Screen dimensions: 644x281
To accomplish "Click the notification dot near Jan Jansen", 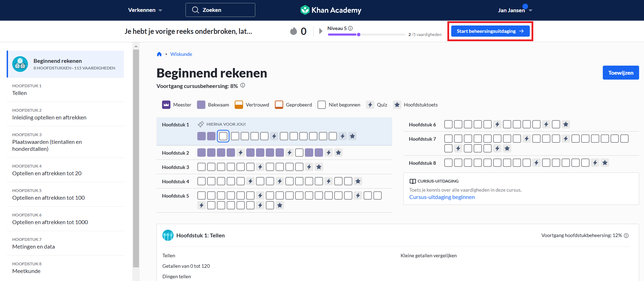I will click(x=525, y=6).
